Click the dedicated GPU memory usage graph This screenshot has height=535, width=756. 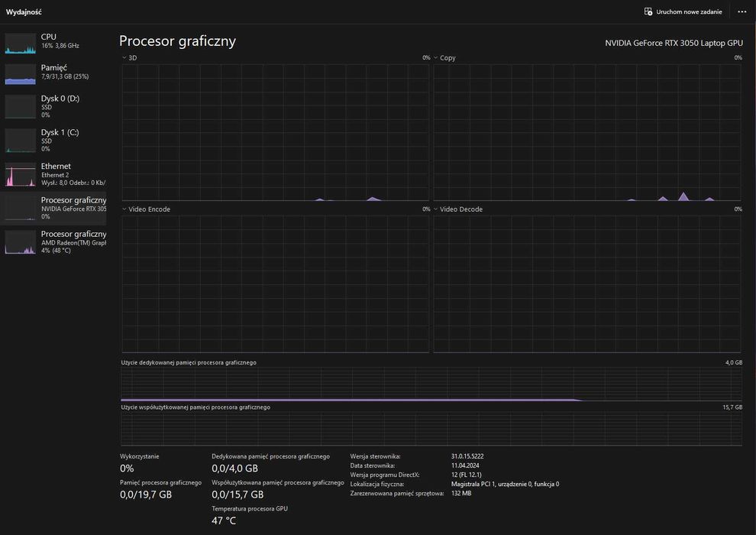click(x=431, y=384)
